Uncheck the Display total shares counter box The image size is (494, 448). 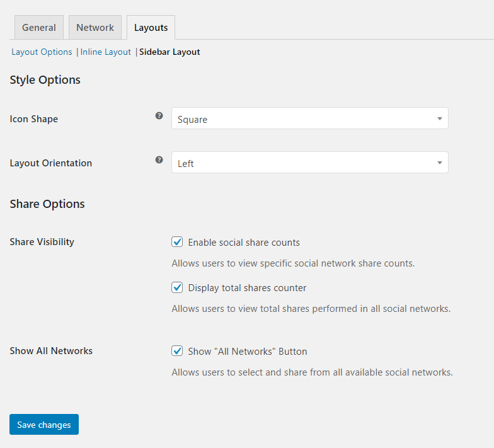pos(177,287)
